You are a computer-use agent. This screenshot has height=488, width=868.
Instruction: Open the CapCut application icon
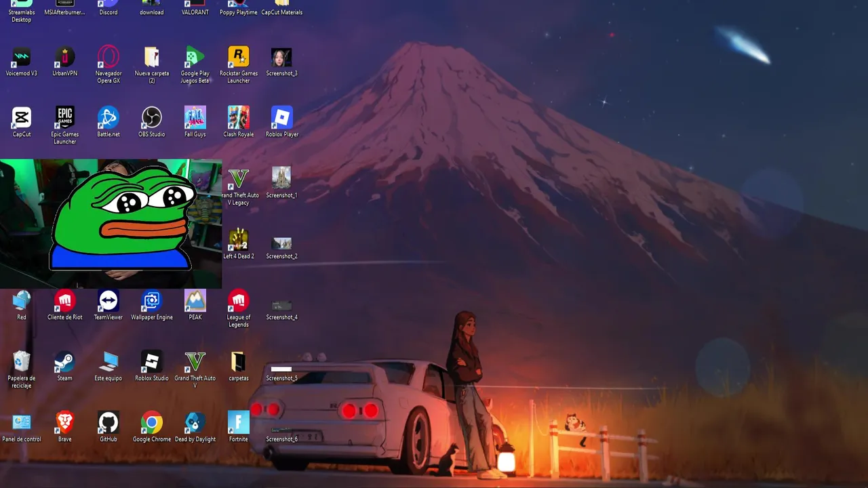tap(22, 123)
